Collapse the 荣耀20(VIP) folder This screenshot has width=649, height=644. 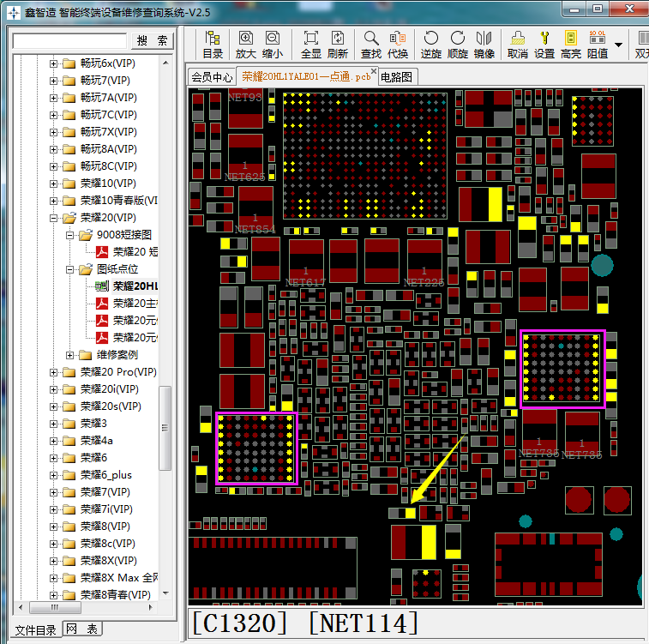53,218
